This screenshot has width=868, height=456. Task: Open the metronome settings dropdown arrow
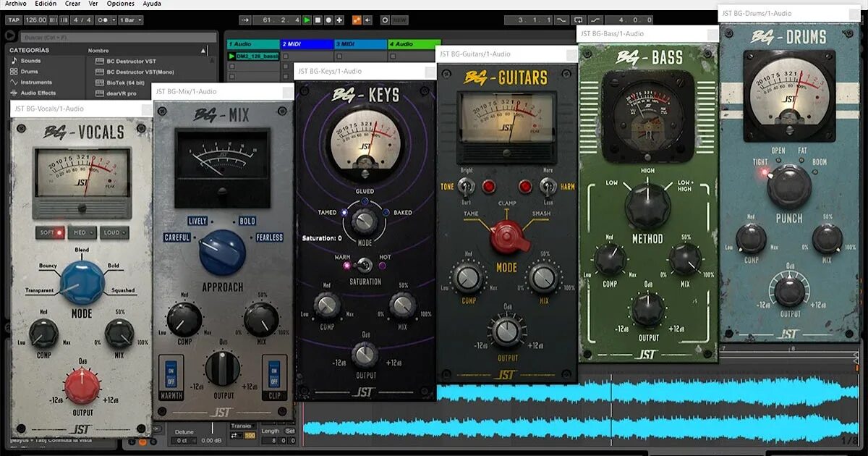tap(114, 20)
